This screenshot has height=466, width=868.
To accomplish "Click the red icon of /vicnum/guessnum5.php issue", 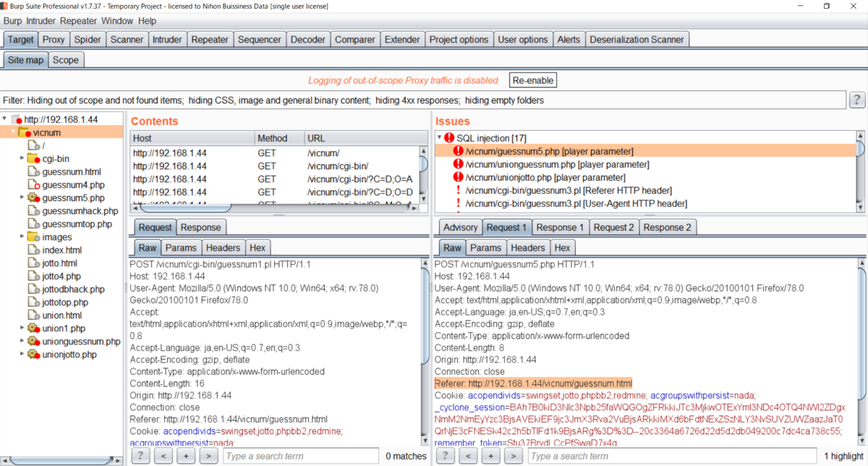I will click(x=458, y=151).
